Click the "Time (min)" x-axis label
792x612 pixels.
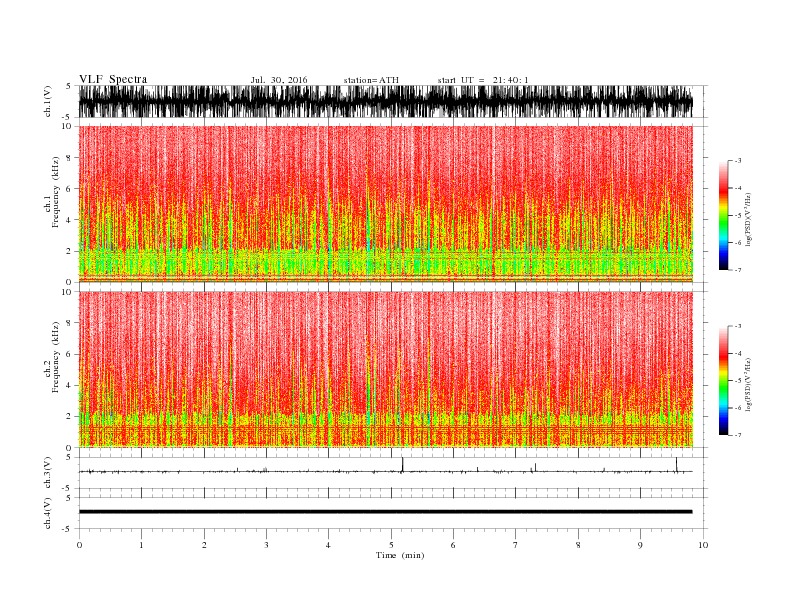400,555
